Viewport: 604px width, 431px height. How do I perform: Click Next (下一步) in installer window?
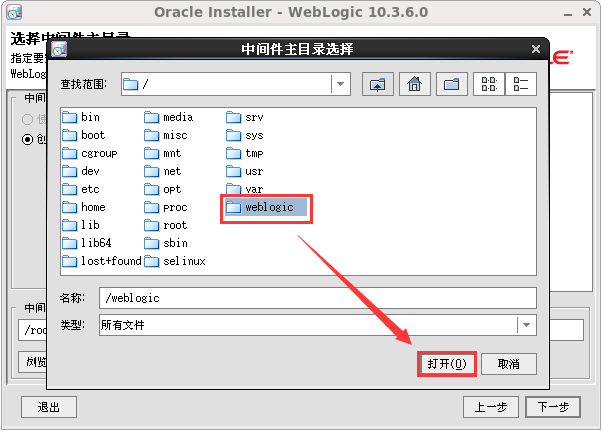553,407
